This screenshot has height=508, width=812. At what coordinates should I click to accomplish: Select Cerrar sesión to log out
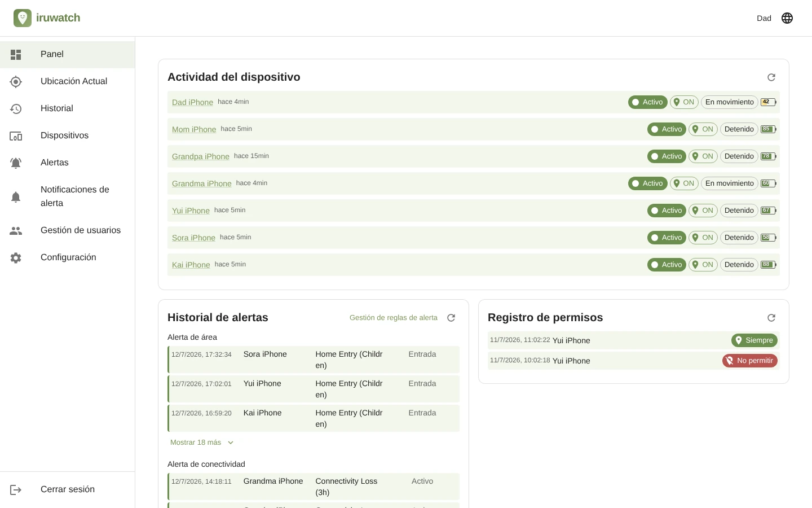pos(68,489)
